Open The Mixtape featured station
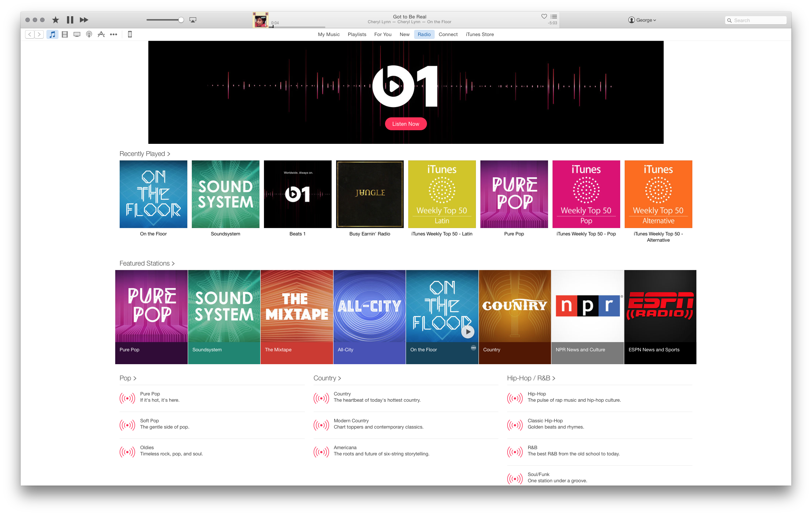 coord(297,317)
